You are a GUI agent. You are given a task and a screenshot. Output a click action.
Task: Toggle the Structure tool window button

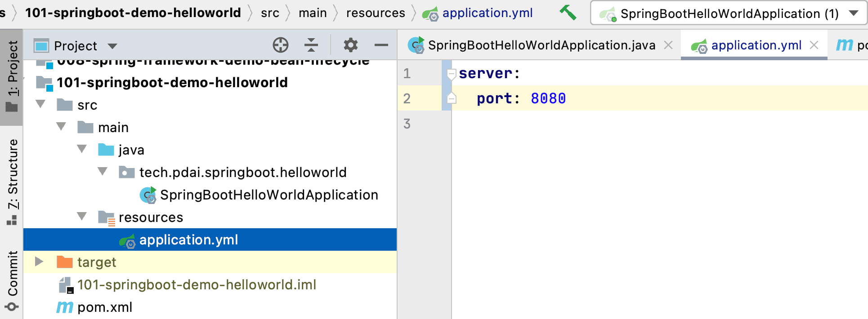tap(12, 180)
